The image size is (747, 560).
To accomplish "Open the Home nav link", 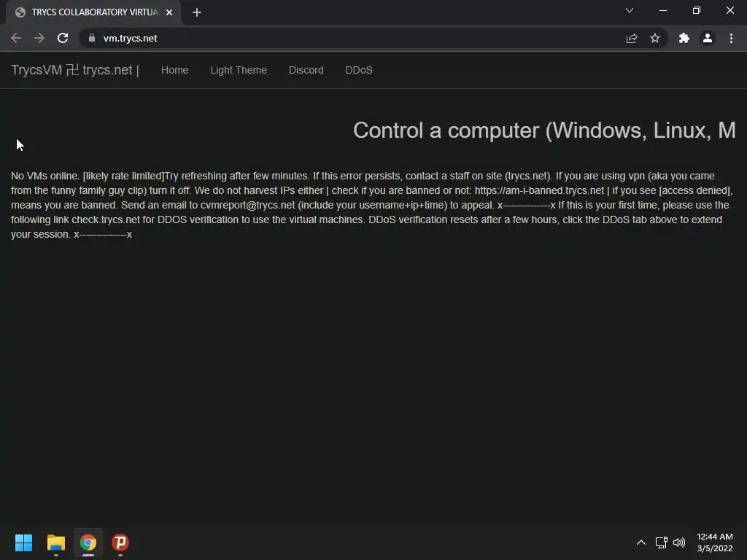I will click(175, 70).
